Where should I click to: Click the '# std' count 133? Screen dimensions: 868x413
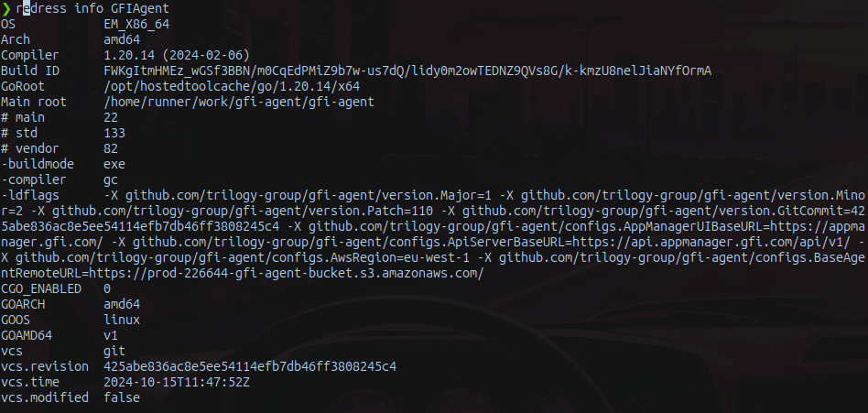(114, 133)
